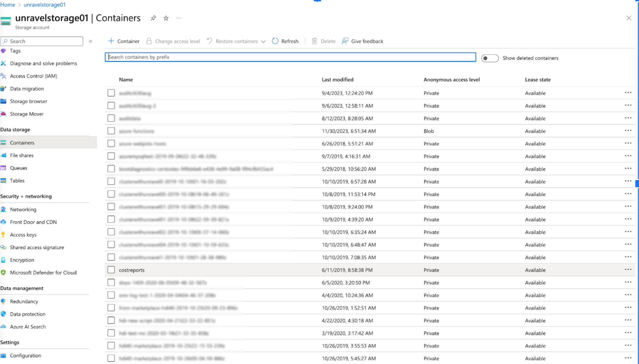Open Restore containers dropdown
The height and width of the screenshot is (364, 639).
click(236, 41)
